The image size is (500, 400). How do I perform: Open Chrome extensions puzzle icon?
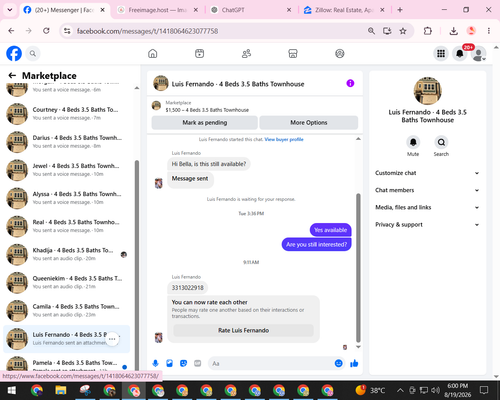pyautogui.click(x=427, y=31)
